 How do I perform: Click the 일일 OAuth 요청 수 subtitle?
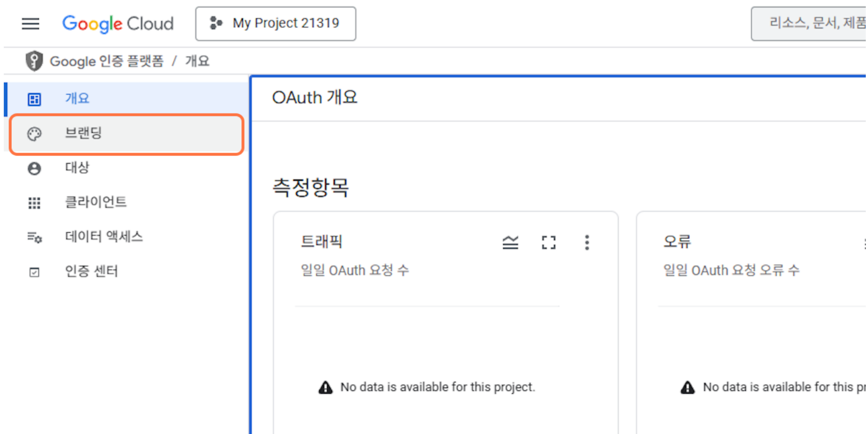click(x=355, y=270)
